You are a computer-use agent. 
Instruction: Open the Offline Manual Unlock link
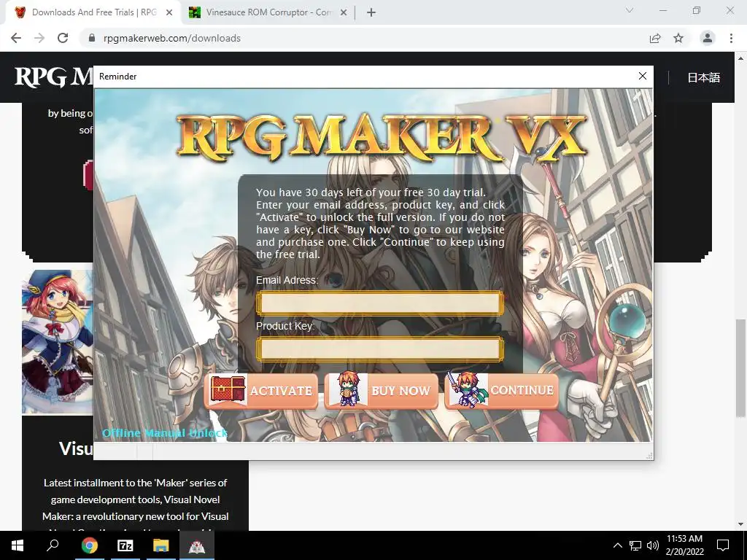coord(165,433)
